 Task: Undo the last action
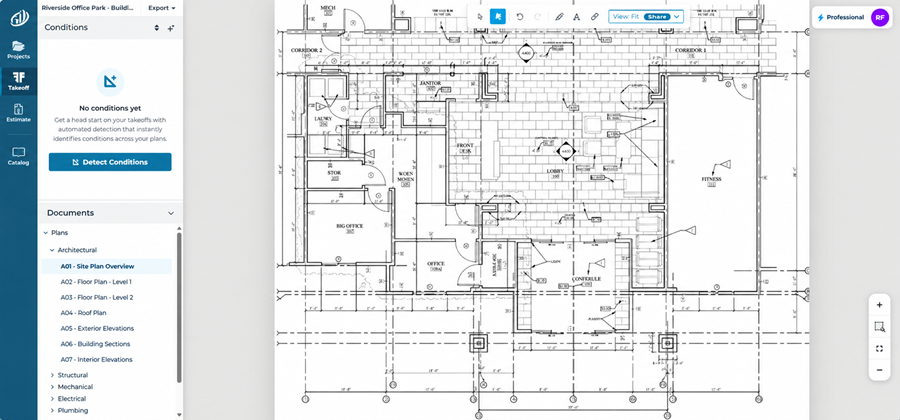tap(519, 17)
